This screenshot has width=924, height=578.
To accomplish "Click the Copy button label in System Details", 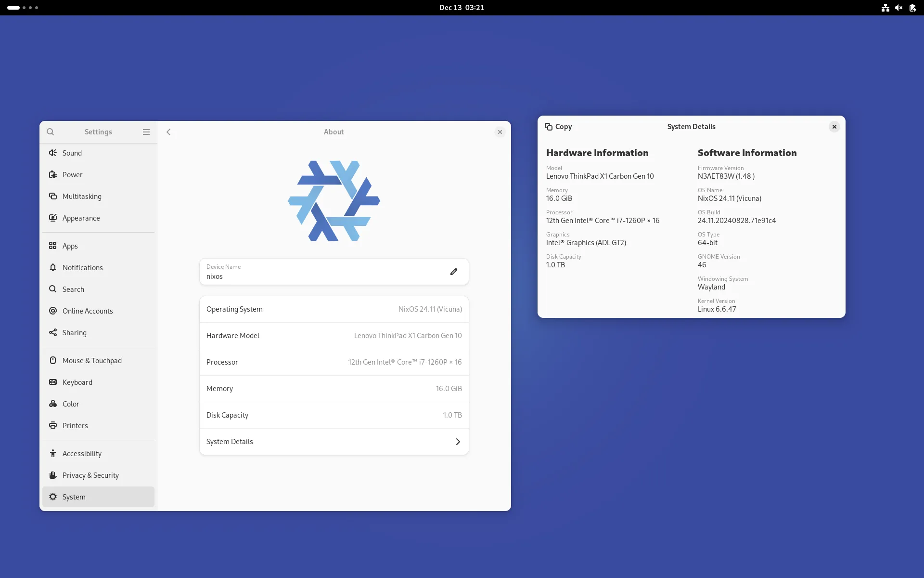I will (564, 127).
